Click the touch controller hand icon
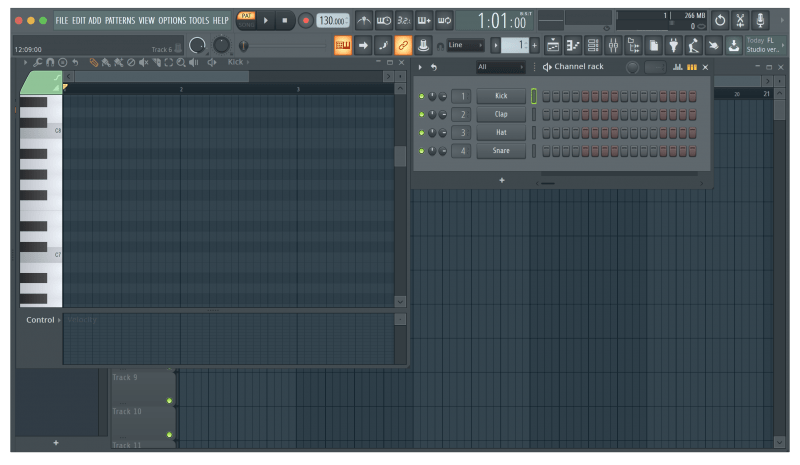 (713, 46)
